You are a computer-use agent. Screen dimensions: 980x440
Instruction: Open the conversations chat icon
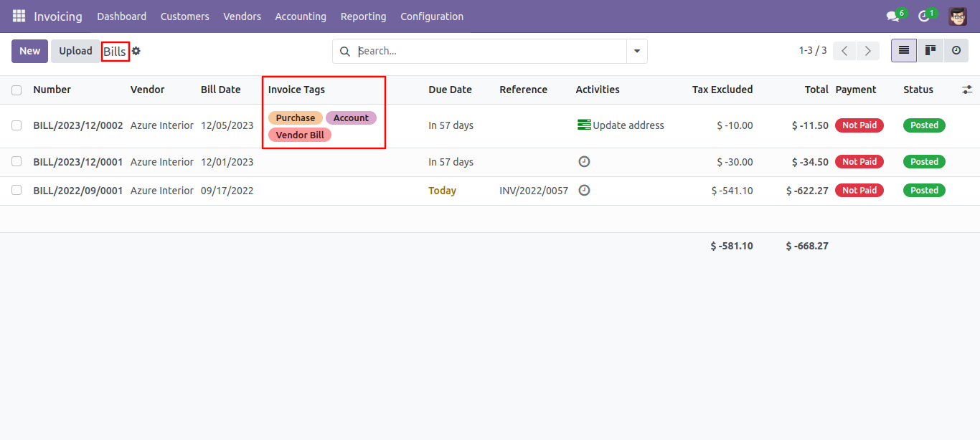[892, 16]
